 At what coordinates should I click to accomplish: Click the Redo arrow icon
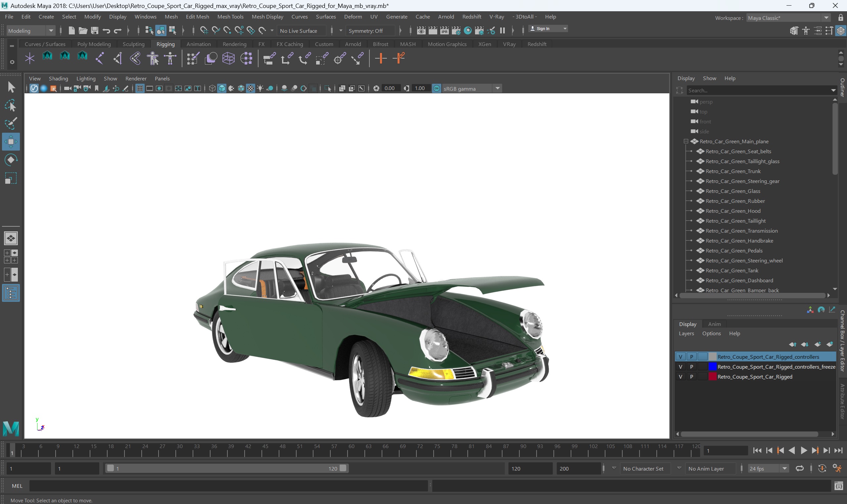118,31
